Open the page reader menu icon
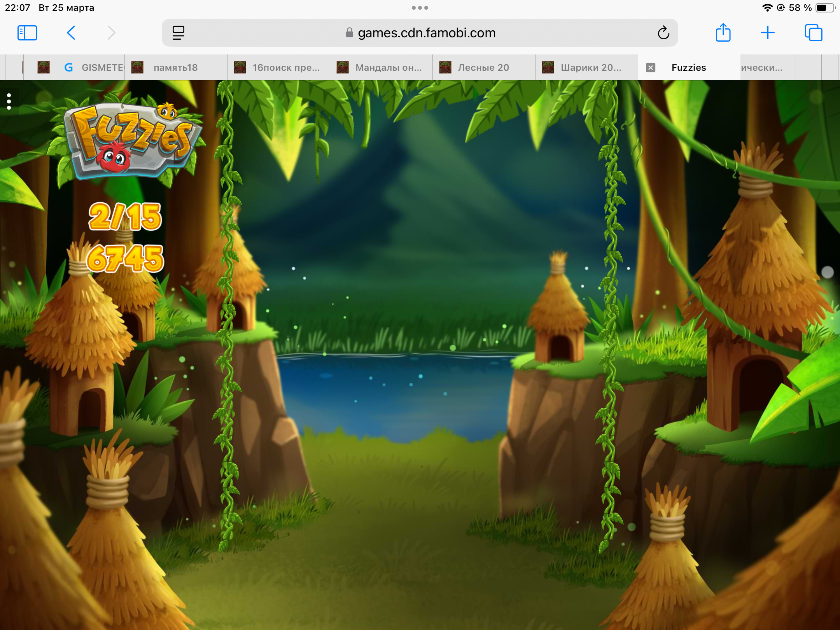This screenshot has width=840, height=630. [178, 33]
